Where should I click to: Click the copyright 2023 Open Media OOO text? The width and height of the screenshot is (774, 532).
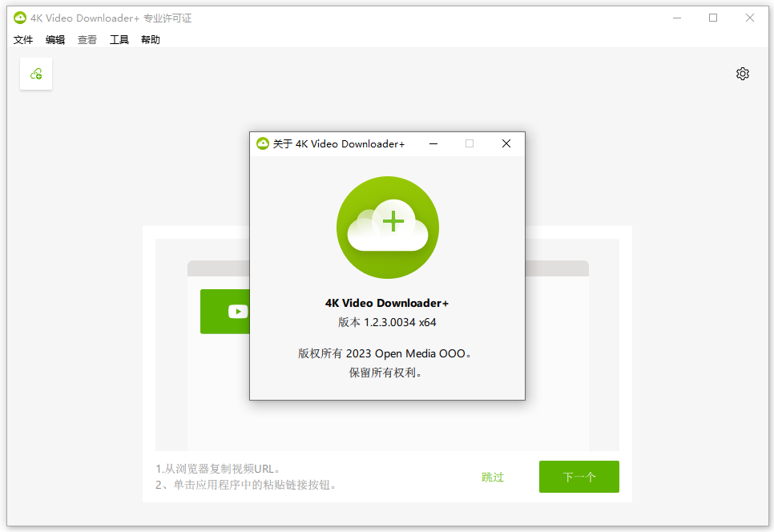[x=385, y=353]
